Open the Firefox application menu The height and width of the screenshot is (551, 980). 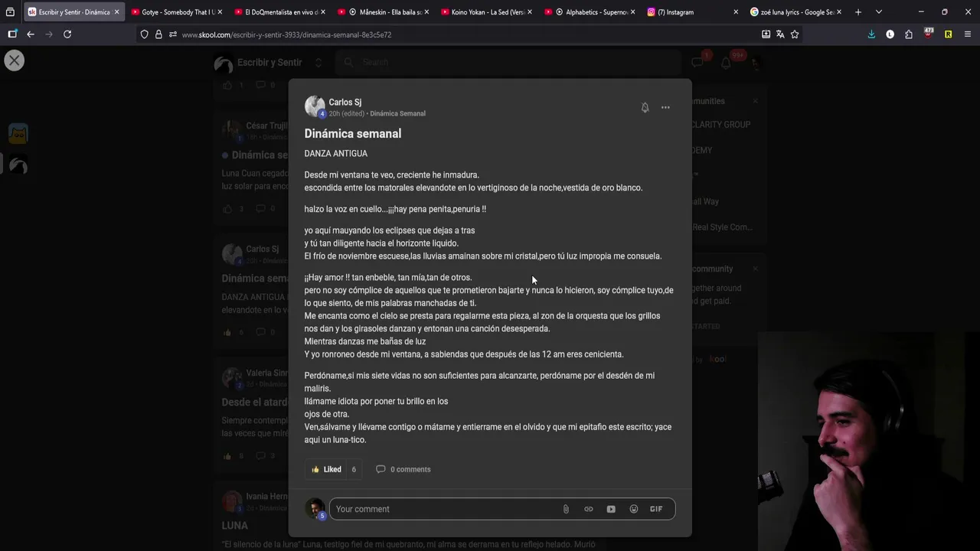[x=967, y=34]
